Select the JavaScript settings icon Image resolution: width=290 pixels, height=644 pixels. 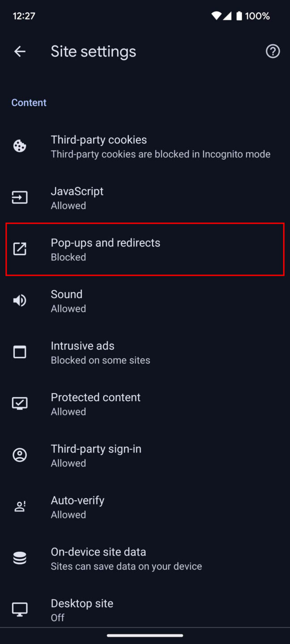click(x=20, y=197)
